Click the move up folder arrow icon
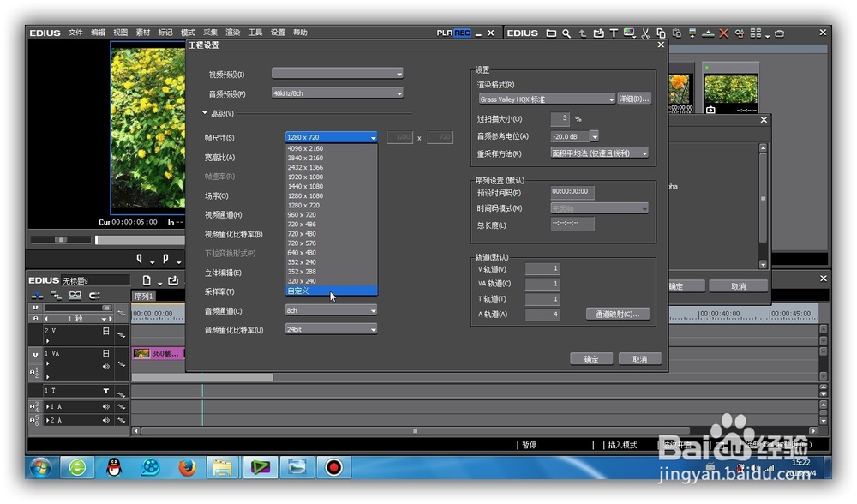The image size is (857, 504). pos(583,33)
